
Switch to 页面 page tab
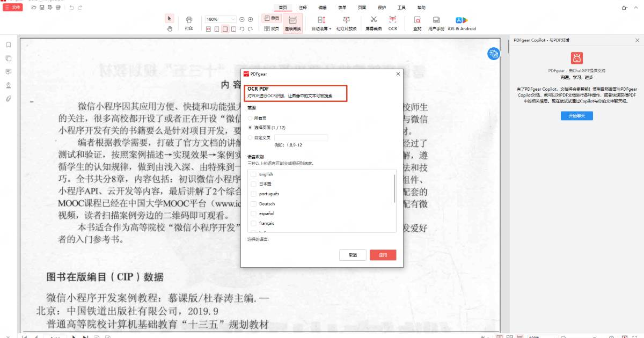click(x=362, y=8)
